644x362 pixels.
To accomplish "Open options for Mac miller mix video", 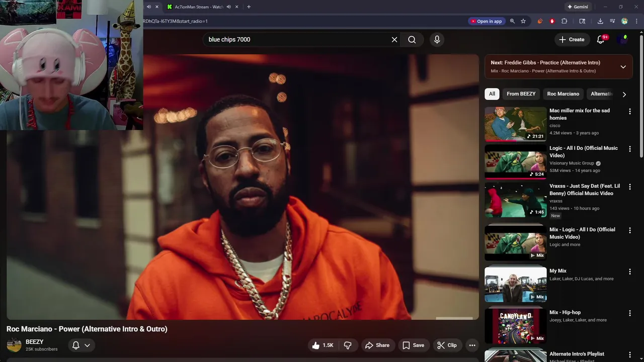I will coord(629,112).
